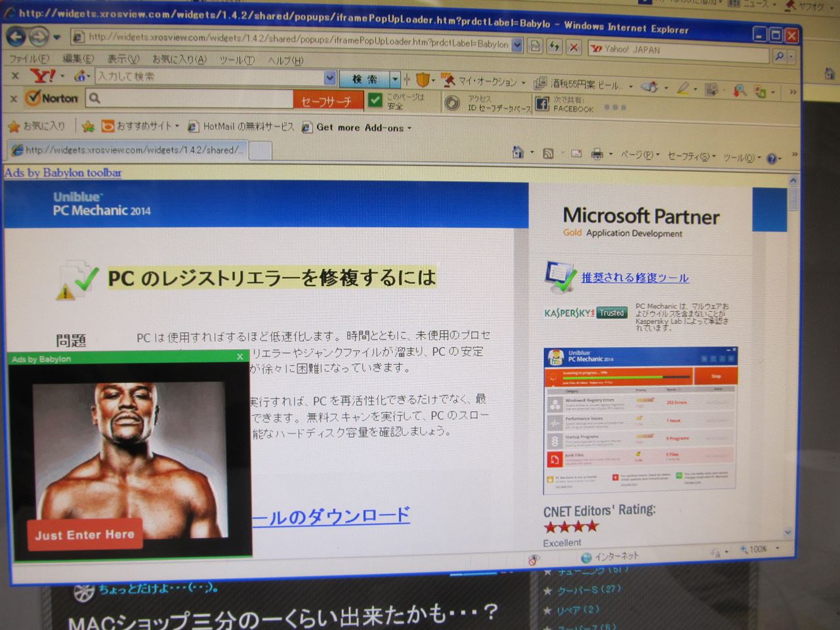Select the widgets.xrosview.com tab
Screen dimensions: 840x630
point(127,150)
